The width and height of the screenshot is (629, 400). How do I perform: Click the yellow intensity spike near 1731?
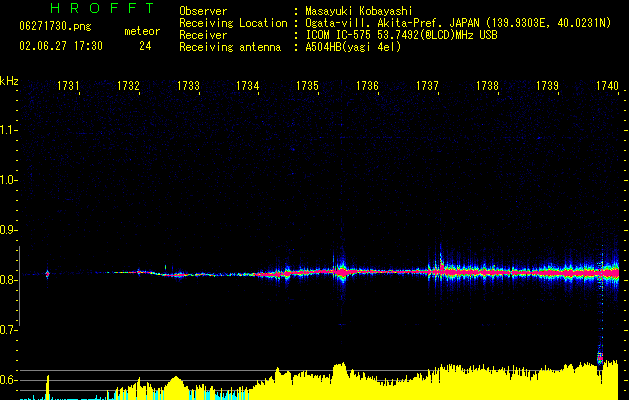pos(47,387)
